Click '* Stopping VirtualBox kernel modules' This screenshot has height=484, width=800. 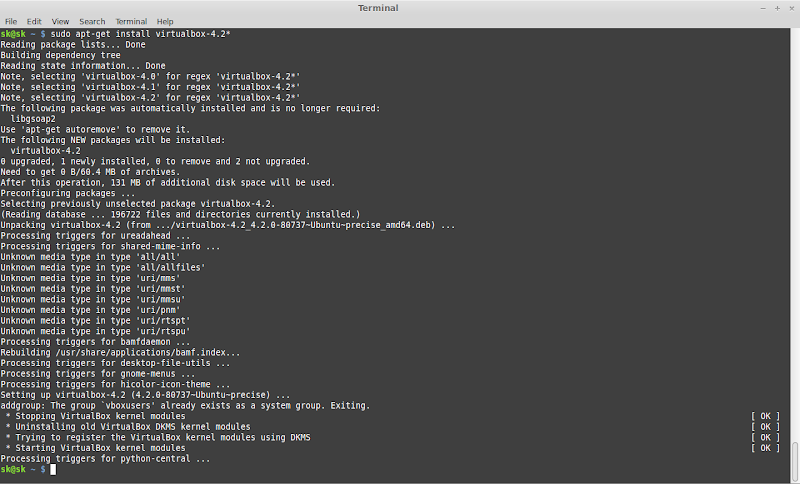[95, 417]
